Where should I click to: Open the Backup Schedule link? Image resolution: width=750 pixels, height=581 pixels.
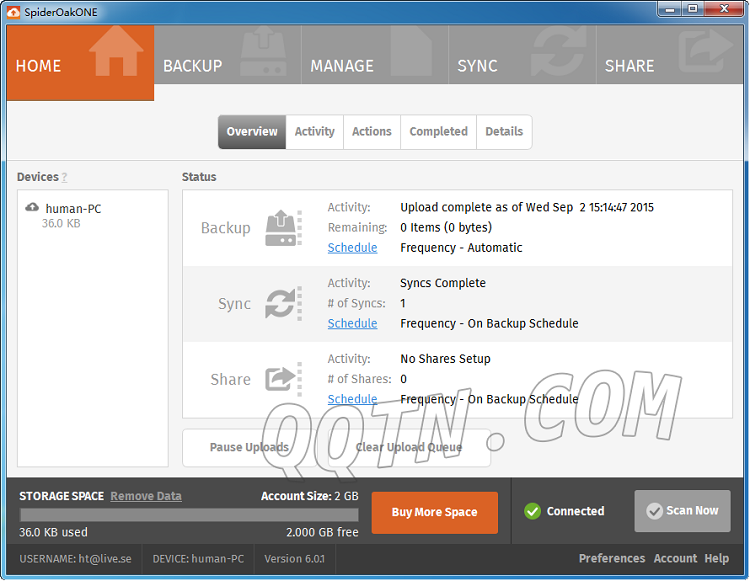(x=352, y=248)
